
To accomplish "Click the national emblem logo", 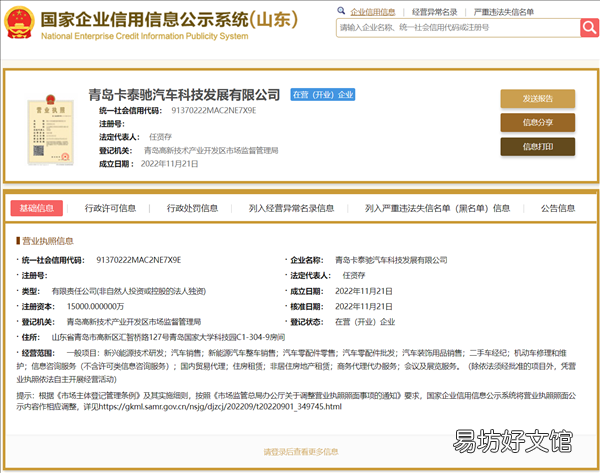I will pos(19,22).
